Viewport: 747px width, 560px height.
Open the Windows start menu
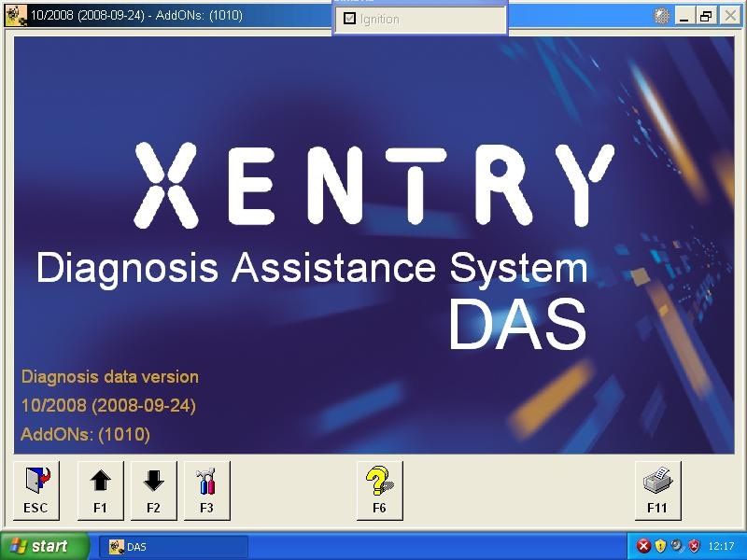44,546
